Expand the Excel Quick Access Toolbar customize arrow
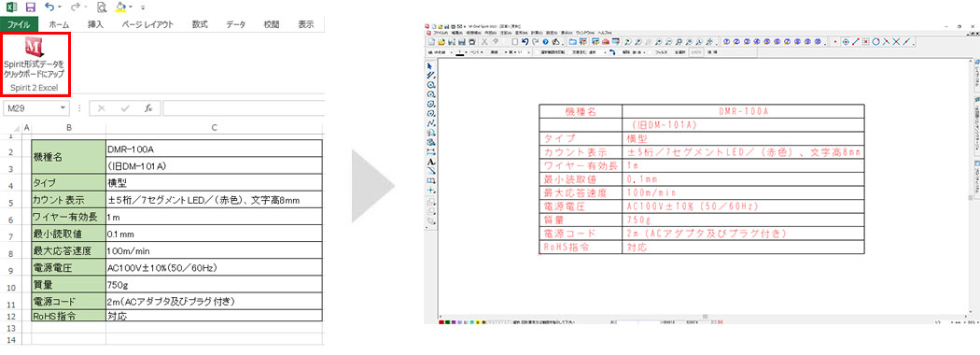980x355 pixels. pos(143,8)
